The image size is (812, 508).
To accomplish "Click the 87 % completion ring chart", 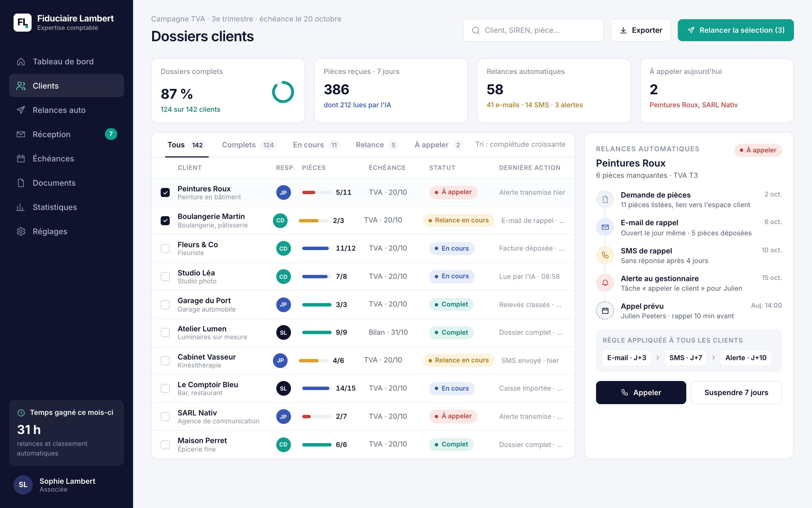I will (x=283, y=92).
